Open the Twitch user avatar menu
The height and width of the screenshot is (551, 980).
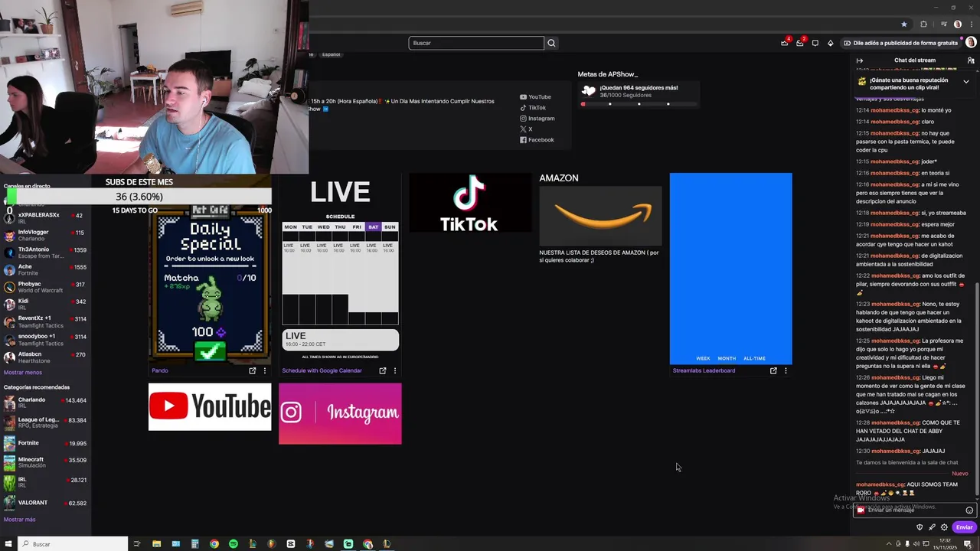(971, 43)
